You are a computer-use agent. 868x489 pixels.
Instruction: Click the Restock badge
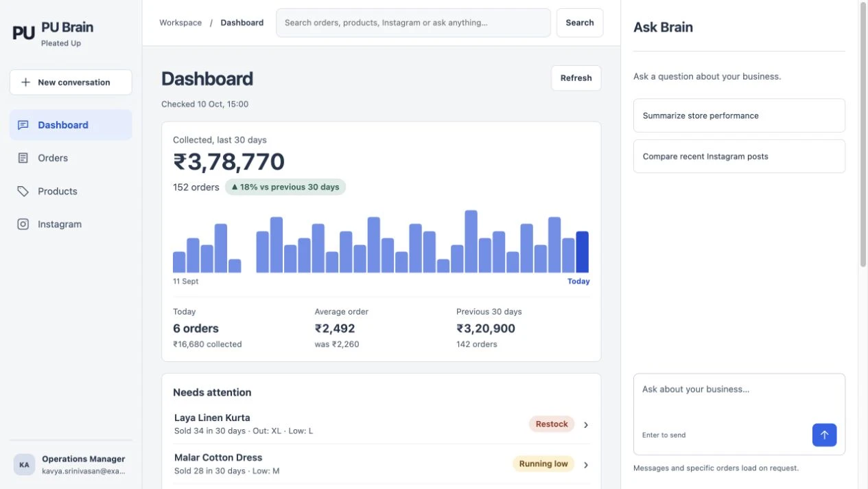(x=552, y=424)
